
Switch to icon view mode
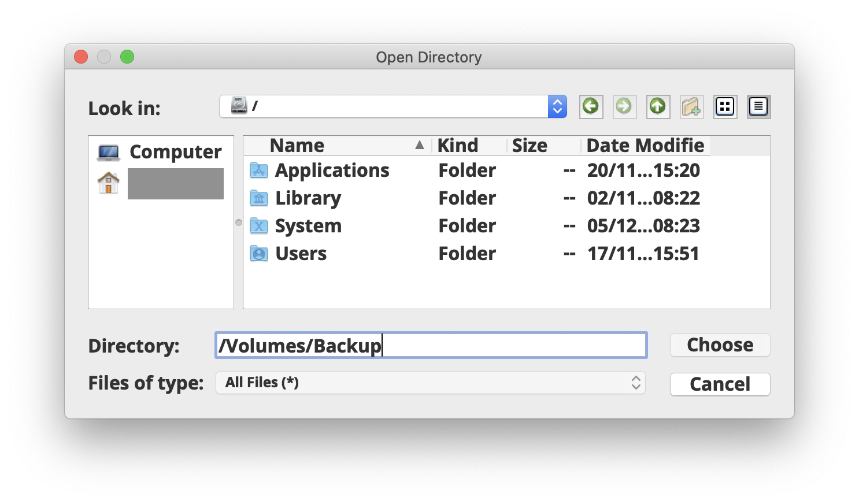725,106
